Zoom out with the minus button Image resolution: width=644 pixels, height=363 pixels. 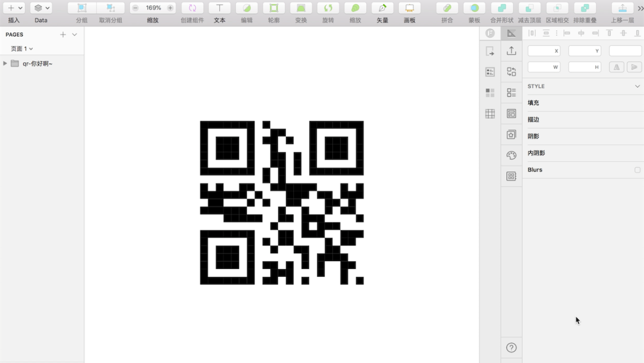click(135, 8)
